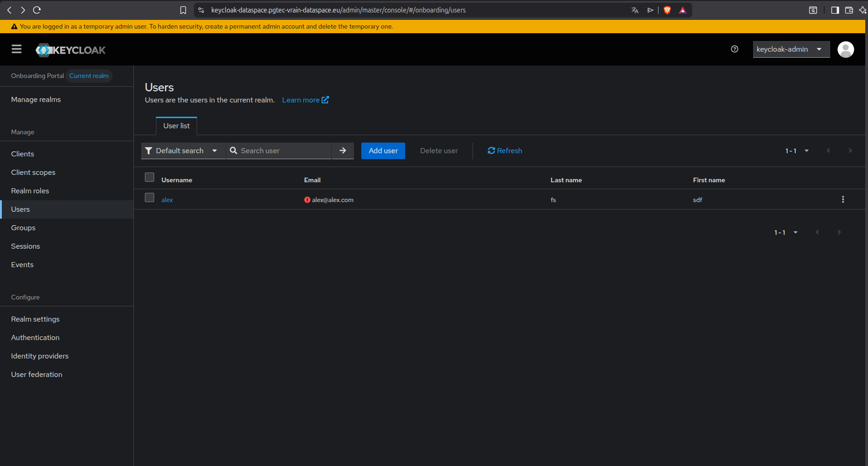Click the First name column header
This screenshot has width=868, height=466.
click(x=709, y=180)
